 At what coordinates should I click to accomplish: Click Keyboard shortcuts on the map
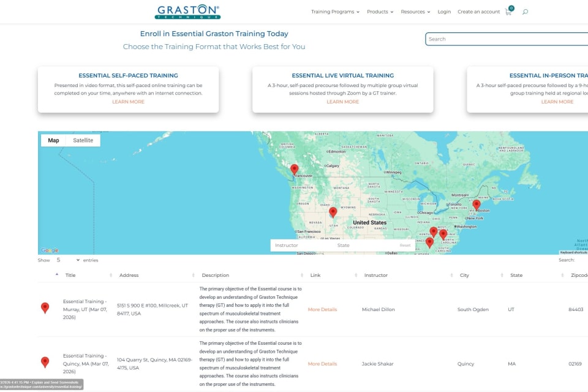pos(573,252)
